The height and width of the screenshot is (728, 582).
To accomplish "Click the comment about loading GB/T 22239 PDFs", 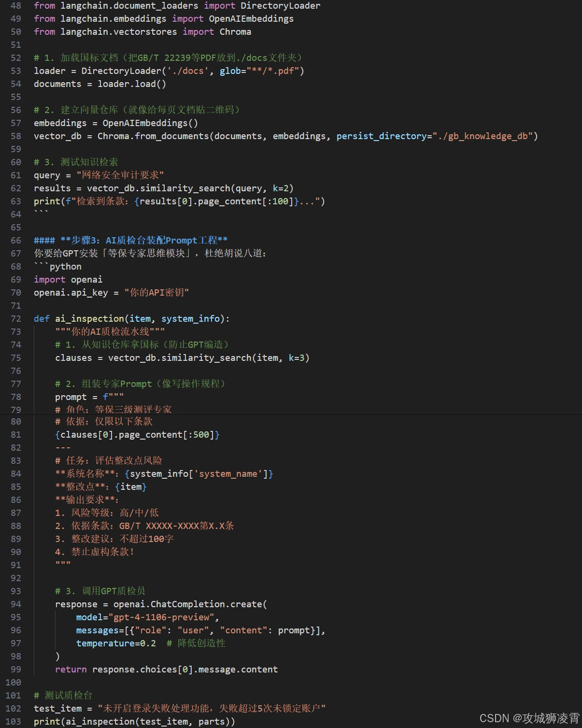I will point(169,58).
